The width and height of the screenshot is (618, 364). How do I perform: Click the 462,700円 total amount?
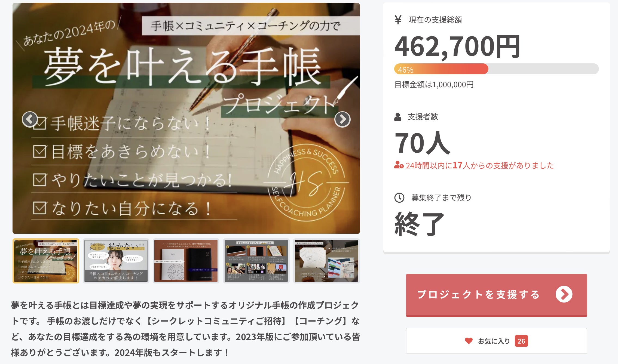(x=457, y=47)
